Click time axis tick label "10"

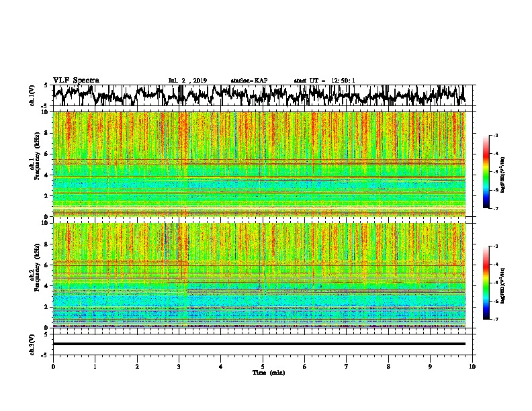pos(472,367)
